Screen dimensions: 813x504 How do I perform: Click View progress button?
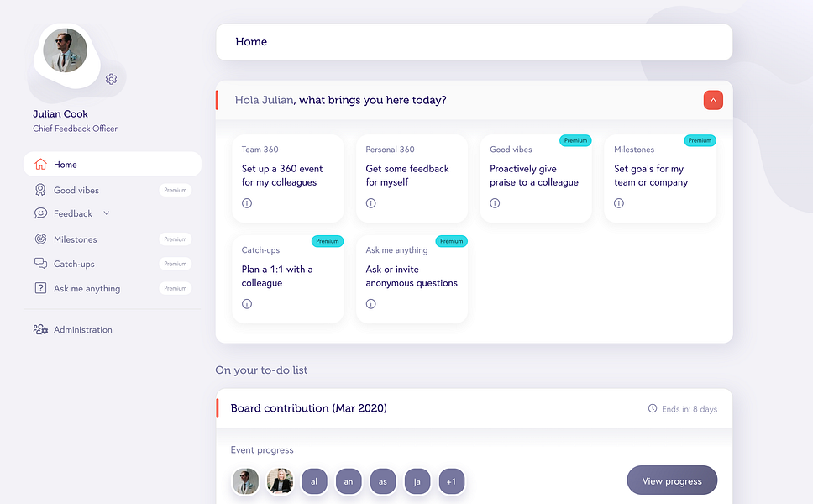pos(672,480)
